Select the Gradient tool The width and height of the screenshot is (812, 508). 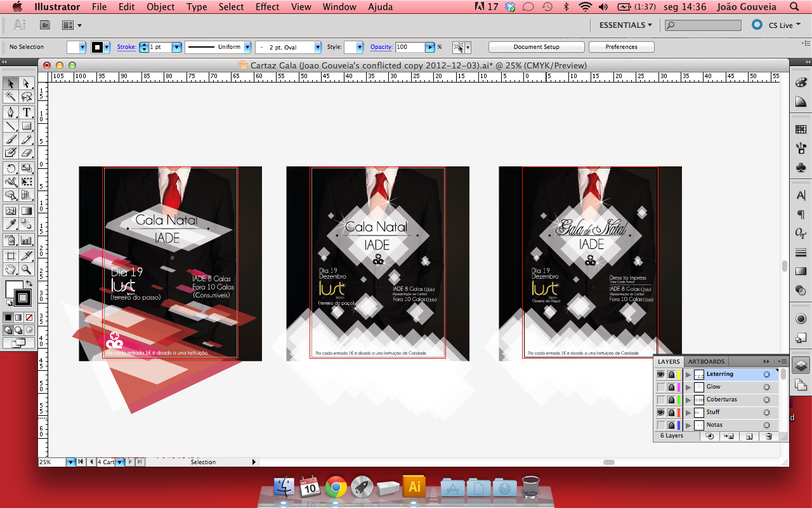pyautogui.click(x=27, y=211)
